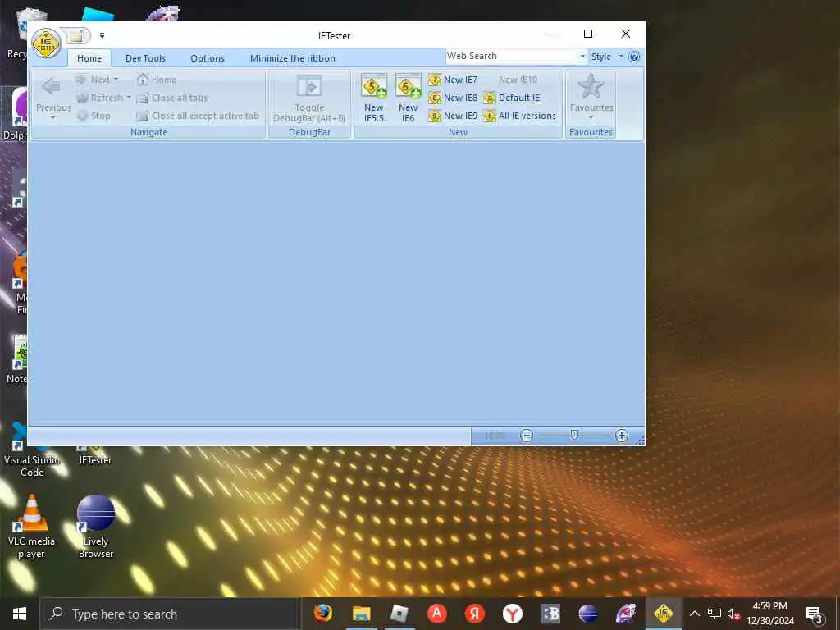Screen dimensions: 840x630
Task: Click the IETester application menu orb
Action: coord(46,43)
